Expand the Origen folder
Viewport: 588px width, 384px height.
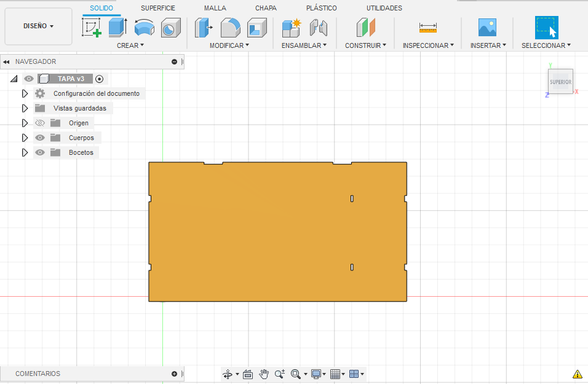[x=25, y=123]
